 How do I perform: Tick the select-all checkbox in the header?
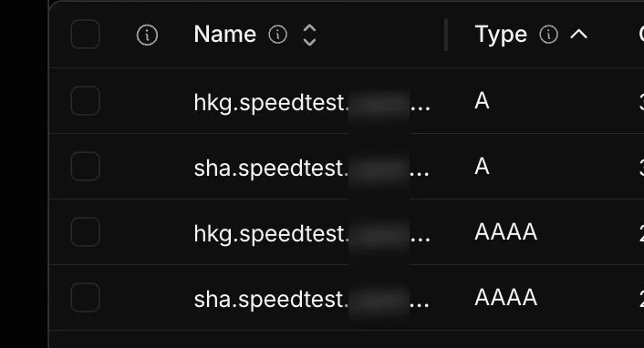(x=85, y=35)
